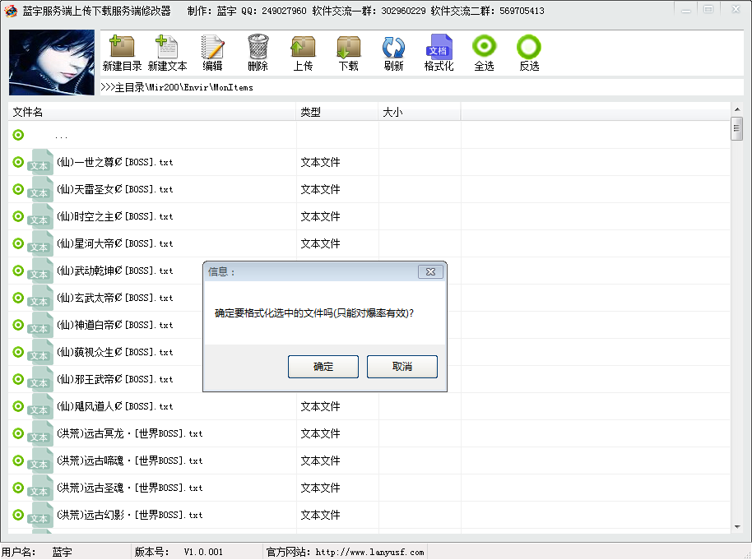
Task: Toggle the green selector for (仙)一世之尊 file
Action: (x=18, y=162)
